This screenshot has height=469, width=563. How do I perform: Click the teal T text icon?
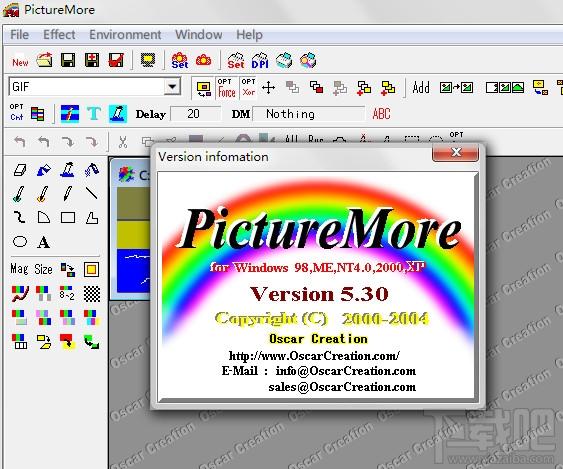(x=94, y=114)
